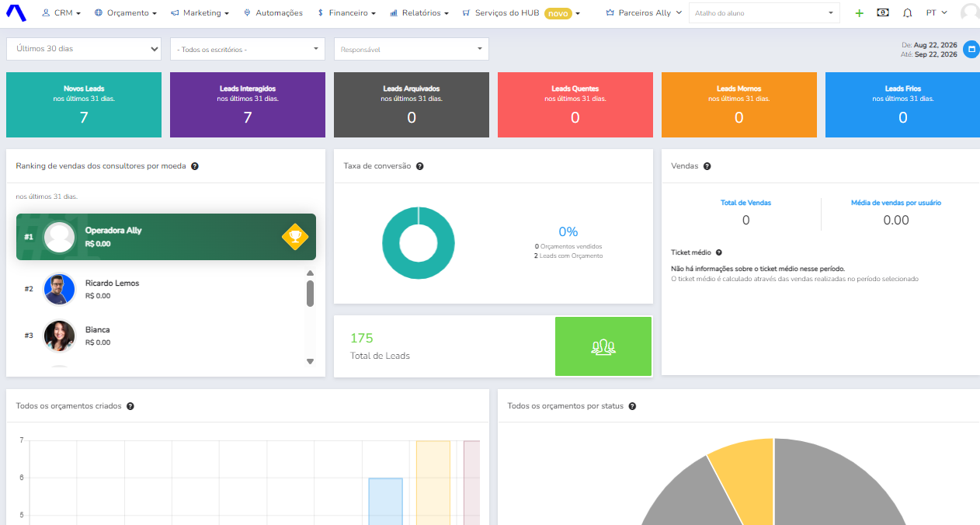This screenshot has width=980, height=525.
Task: Click the 175 Total de Leads number
Action: [362, 338]
